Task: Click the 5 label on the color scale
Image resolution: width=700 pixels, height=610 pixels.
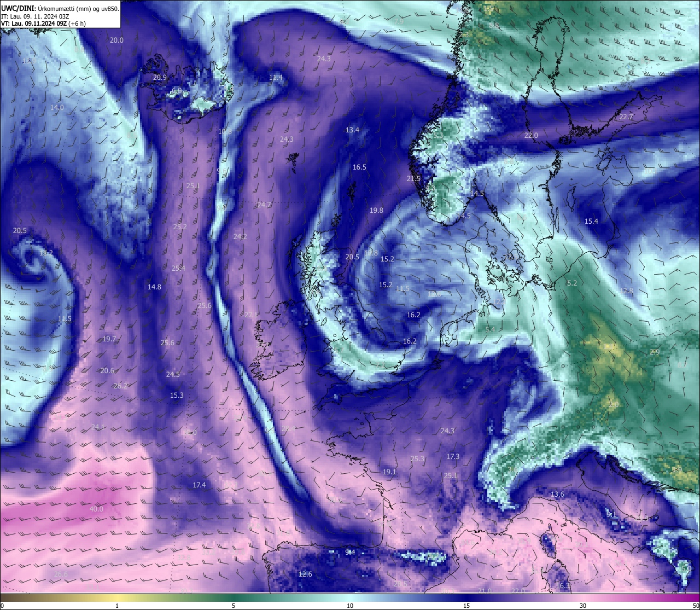Action: click(234, 606)
